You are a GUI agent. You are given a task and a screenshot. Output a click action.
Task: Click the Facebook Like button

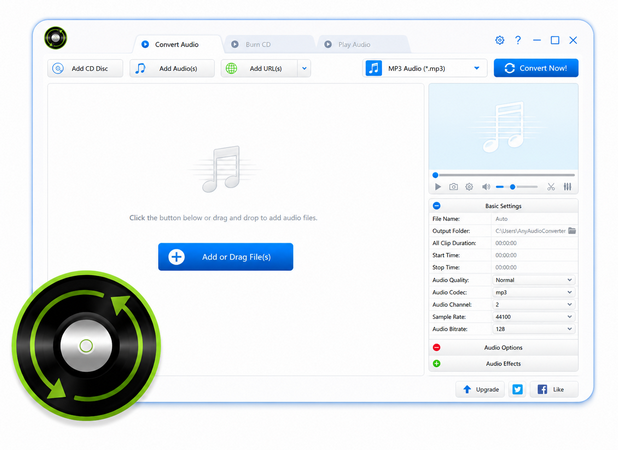[x=554, y=389]
